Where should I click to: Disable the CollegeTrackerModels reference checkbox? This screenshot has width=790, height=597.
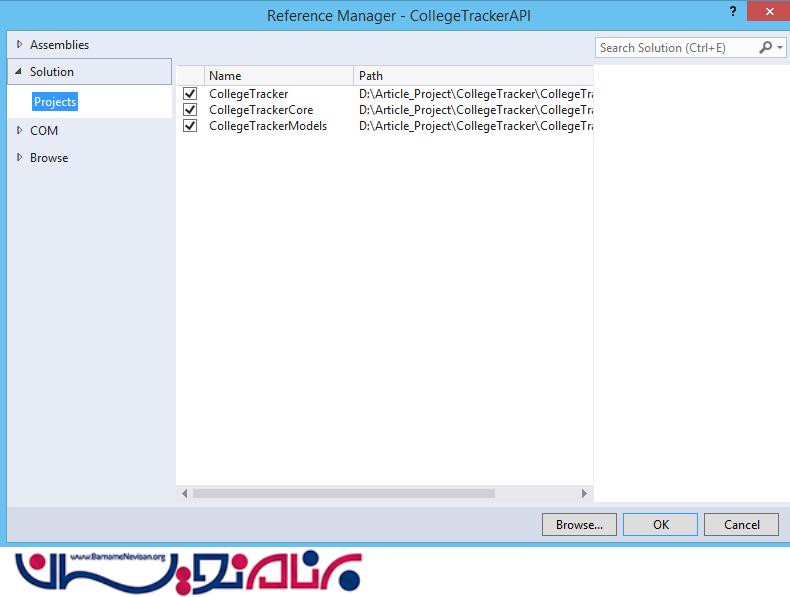coord(190,126)
